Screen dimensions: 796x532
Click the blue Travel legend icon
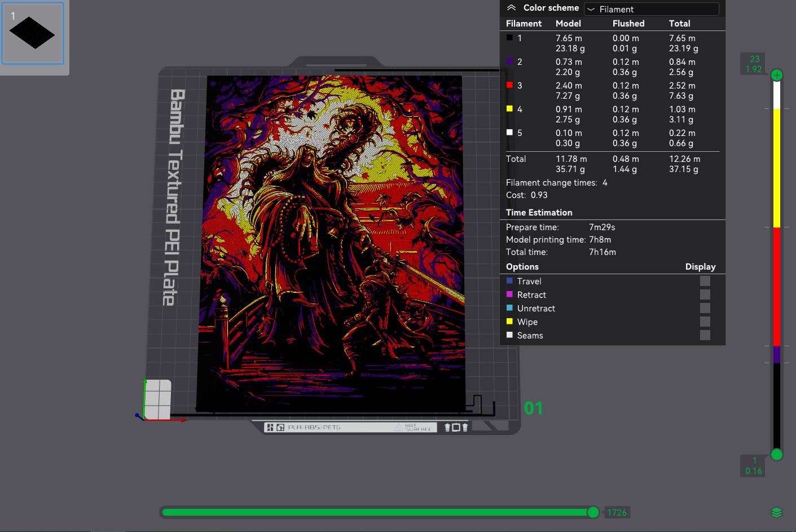pos(509,281)
